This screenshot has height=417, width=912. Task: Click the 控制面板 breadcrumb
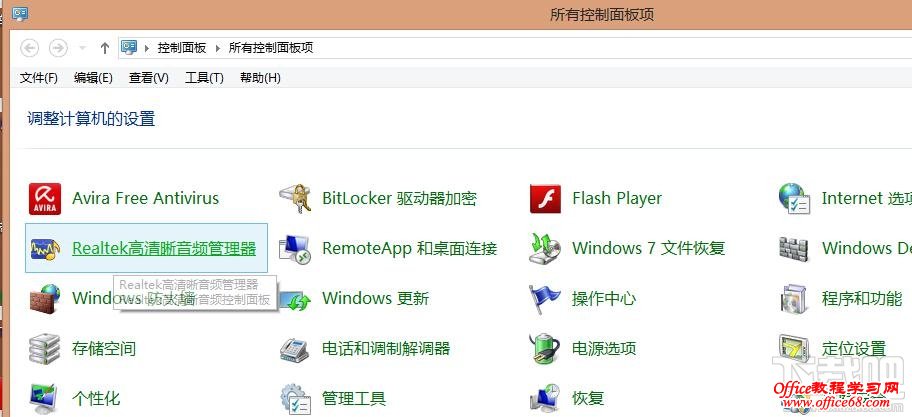[182, 48]
